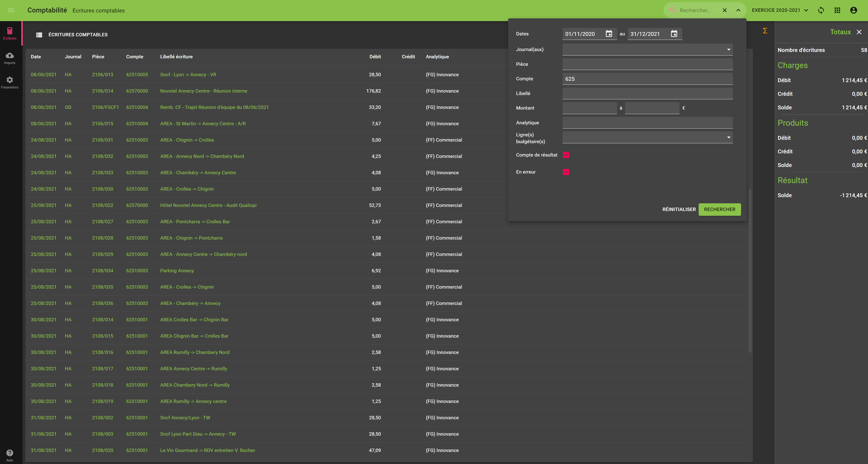Open the Écritures module in sidebar
Screen dimensions: 868x464
(x=10, y=33)
